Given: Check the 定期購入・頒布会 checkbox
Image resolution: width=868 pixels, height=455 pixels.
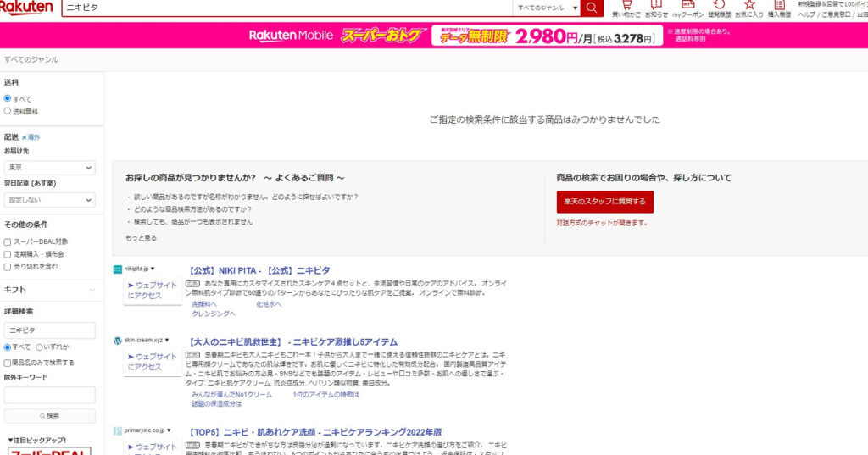Looking at the screenshot, I should (x=7, y=255).
